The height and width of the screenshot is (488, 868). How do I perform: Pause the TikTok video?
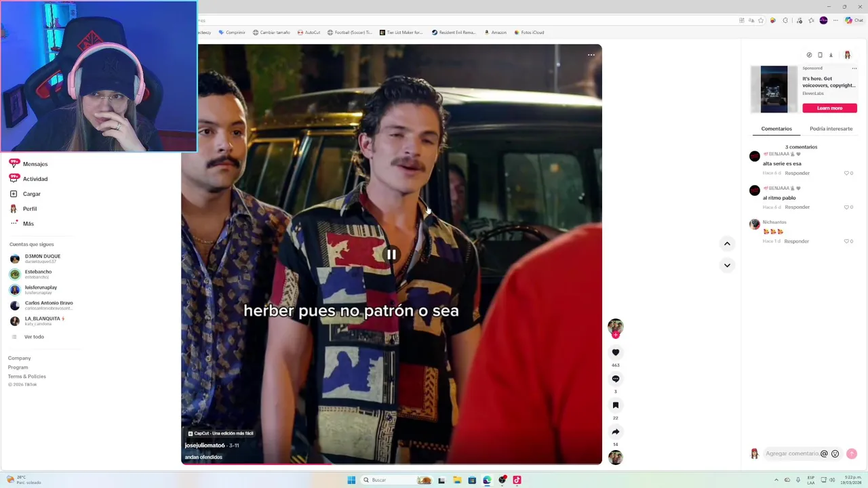point(391,255)
